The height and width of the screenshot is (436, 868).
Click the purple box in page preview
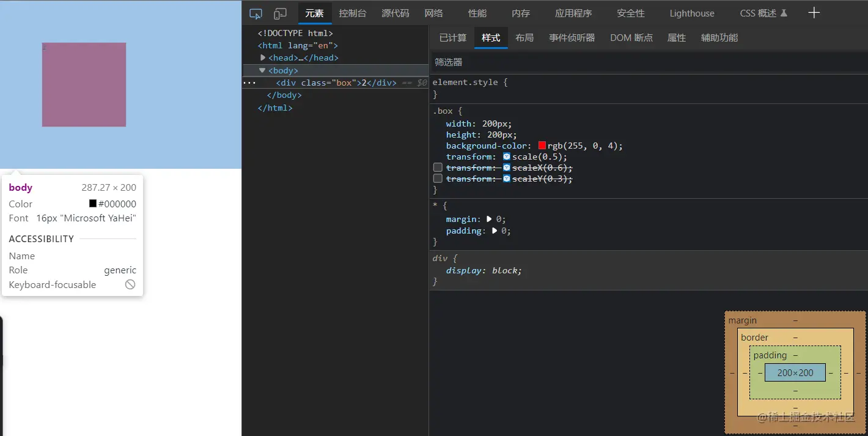(x=84, y=84)
